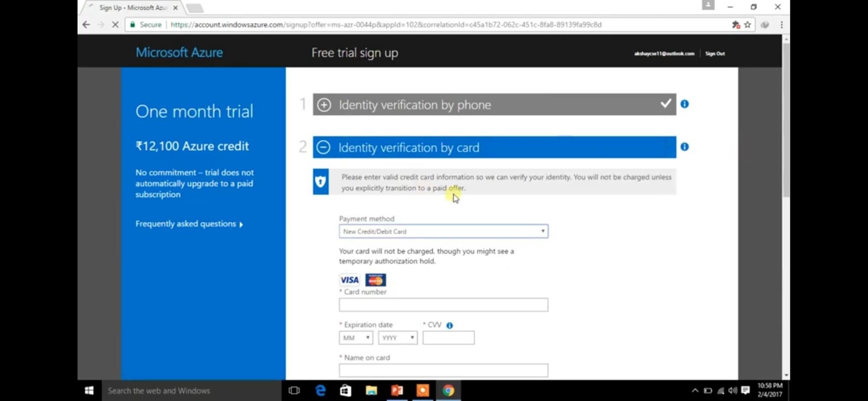Open the MM expiration month dropdown
This screenshot has height=401, width=868.
tap(356, 338)
